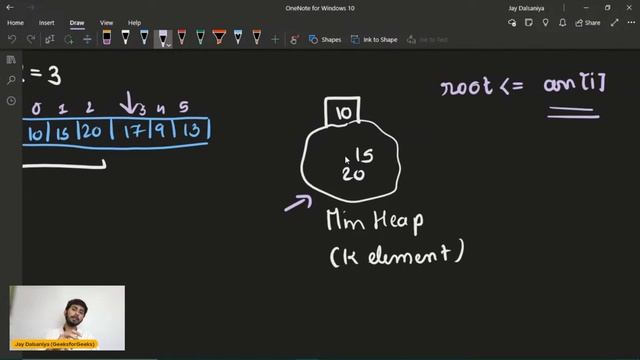Toggle Draw with Touch mode
This screenshot has height=360, width=640.
(x=294, y=40)
